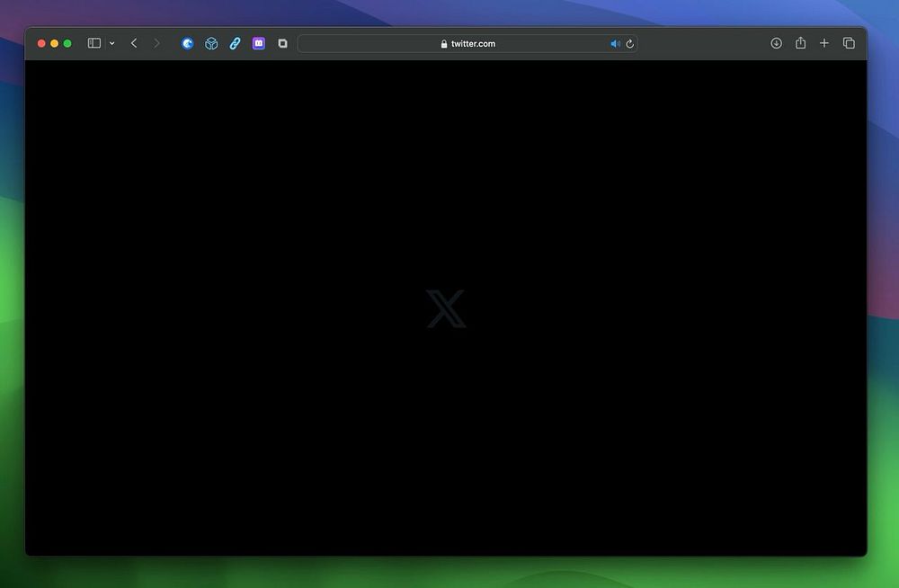Open the Share menu
This screenshot has width=899, height=588.
pos(800,42)
